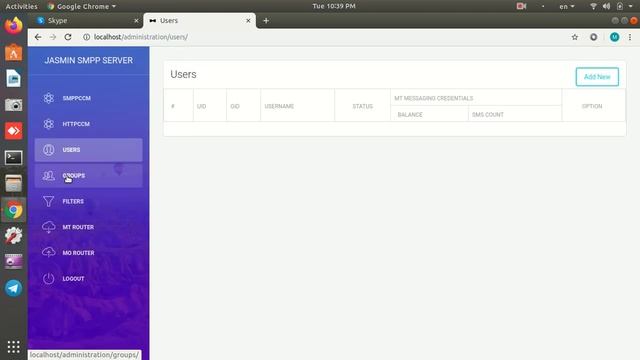This screenshot has height=360, width=640.
Task: Click the STATUS column header
Action: [362, 106]
